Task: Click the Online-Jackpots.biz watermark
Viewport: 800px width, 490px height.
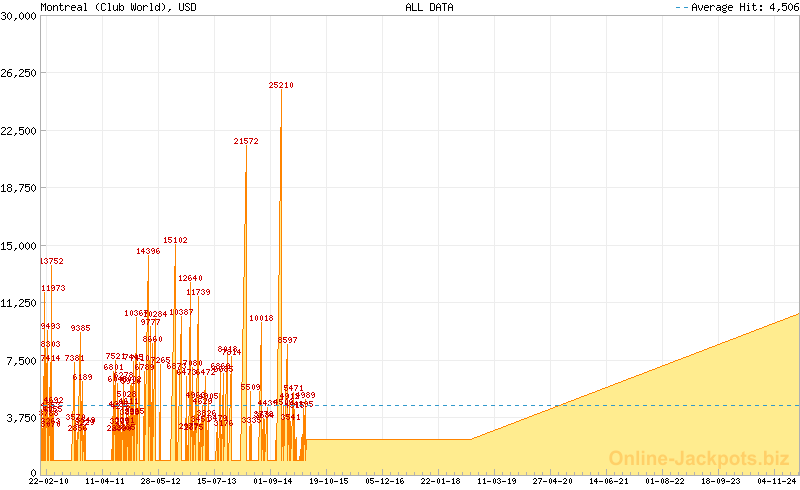Action: [700, 458]
